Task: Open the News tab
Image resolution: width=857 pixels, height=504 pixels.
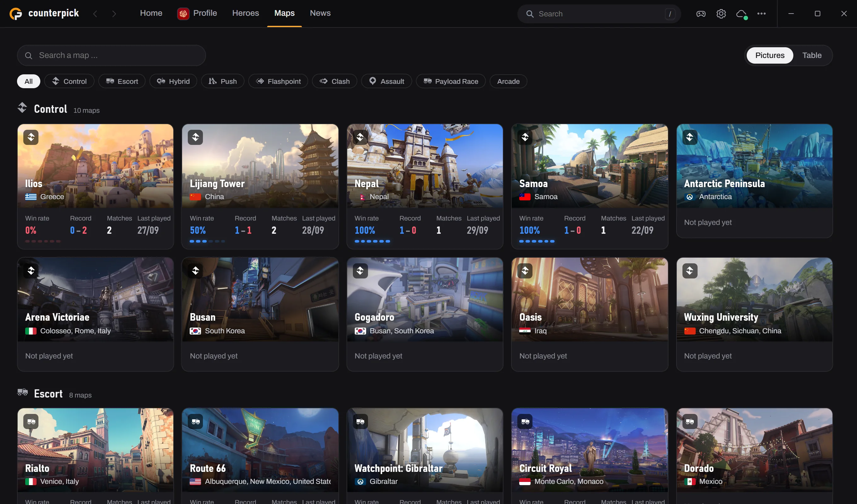Action: click(320, 13)
